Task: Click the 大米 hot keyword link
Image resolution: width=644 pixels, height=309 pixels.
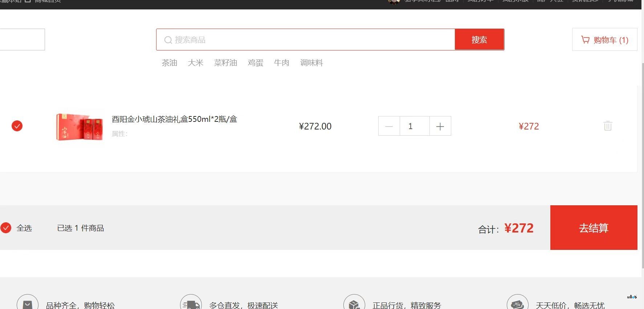Action: click(195, 63)
